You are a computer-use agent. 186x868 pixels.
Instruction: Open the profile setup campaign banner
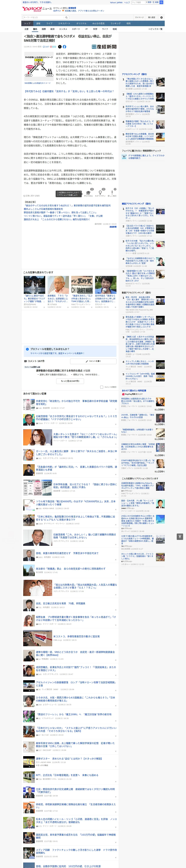point(70,351)
